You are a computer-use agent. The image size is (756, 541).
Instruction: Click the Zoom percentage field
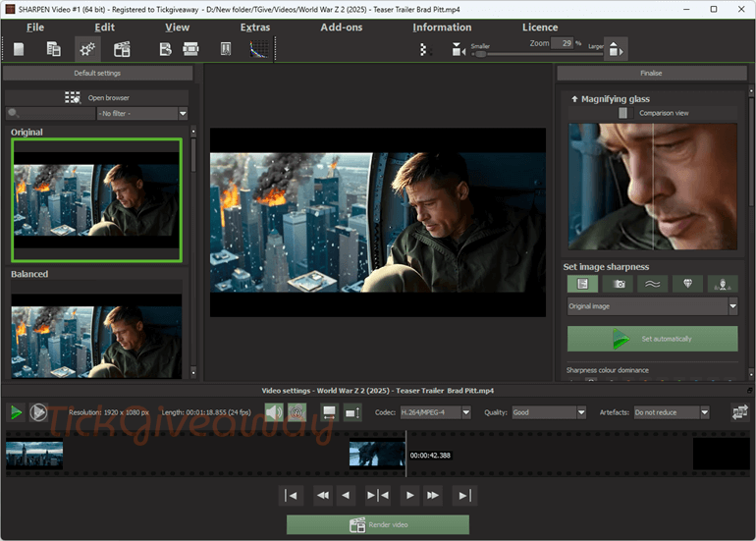click(562, 43)
